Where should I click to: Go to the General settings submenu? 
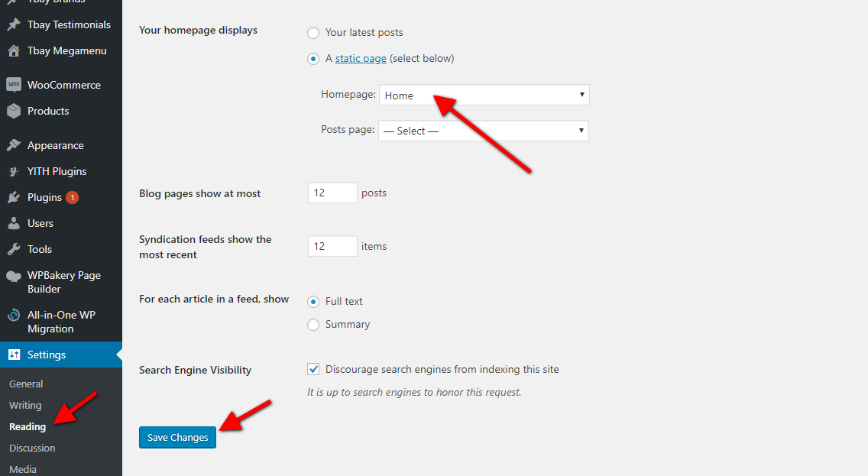pos(26,384)
